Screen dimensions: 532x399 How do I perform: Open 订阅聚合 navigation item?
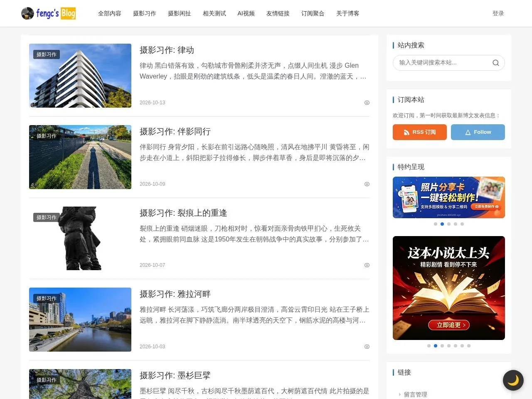tap(313, 13)
